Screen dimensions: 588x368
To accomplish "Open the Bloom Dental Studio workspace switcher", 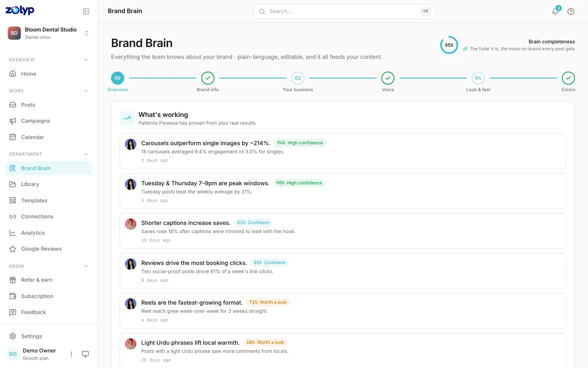I will click(x=49, y=33).
